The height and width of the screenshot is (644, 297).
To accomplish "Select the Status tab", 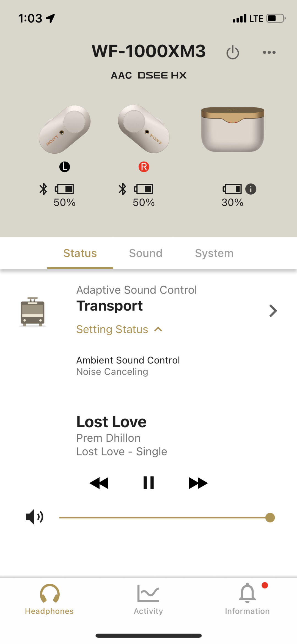I will 80,253.
